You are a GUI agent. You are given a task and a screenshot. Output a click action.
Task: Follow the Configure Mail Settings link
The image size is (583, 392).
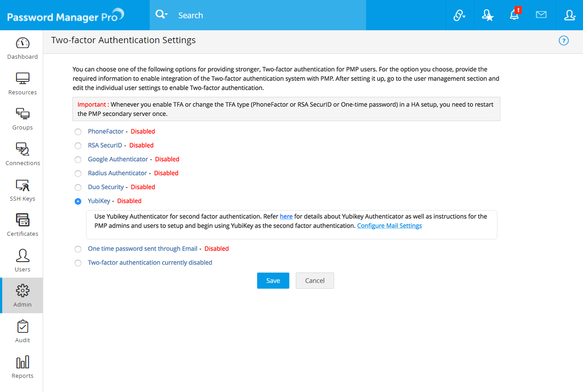[389, 226]
